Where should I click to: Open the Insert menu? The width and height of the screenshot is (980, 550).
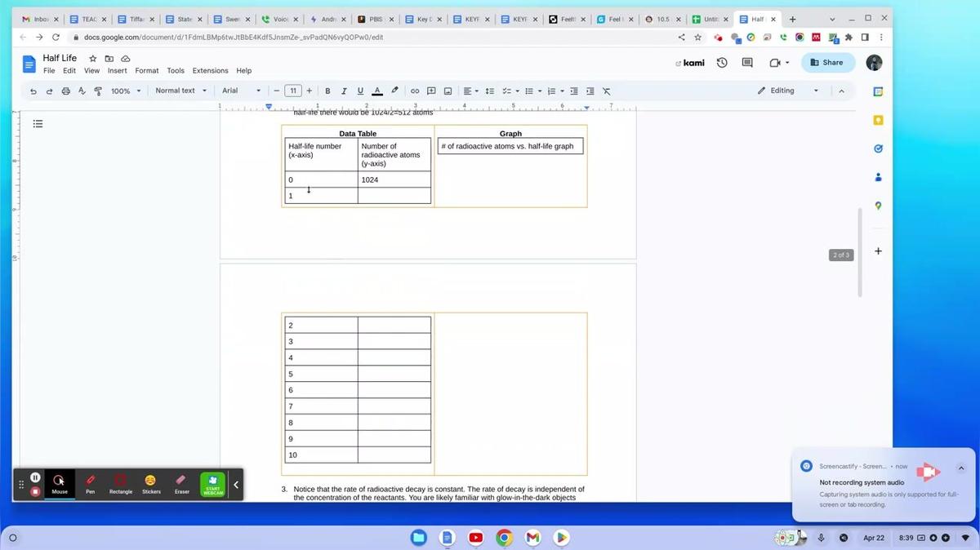(117, 71)
